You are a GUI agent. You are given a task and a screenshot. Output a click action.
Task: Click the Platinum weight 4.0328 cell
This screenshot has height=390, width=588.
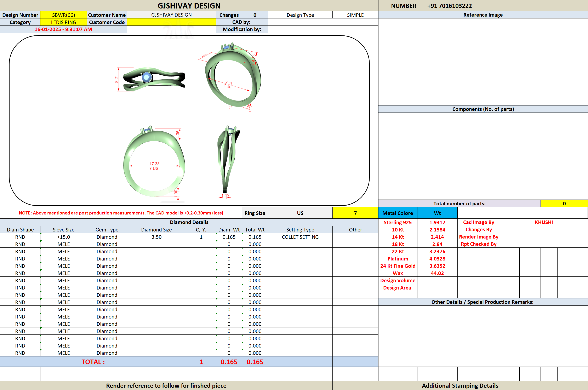point(437,259)
